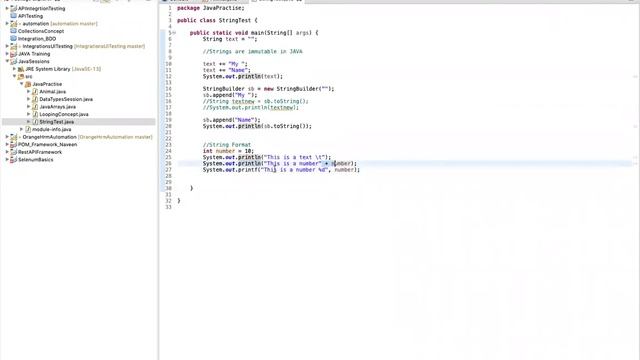The width and height of the screenshot is (640, 360).
Task: Click the JavaPractise package icon
Action: coord(28,84)
